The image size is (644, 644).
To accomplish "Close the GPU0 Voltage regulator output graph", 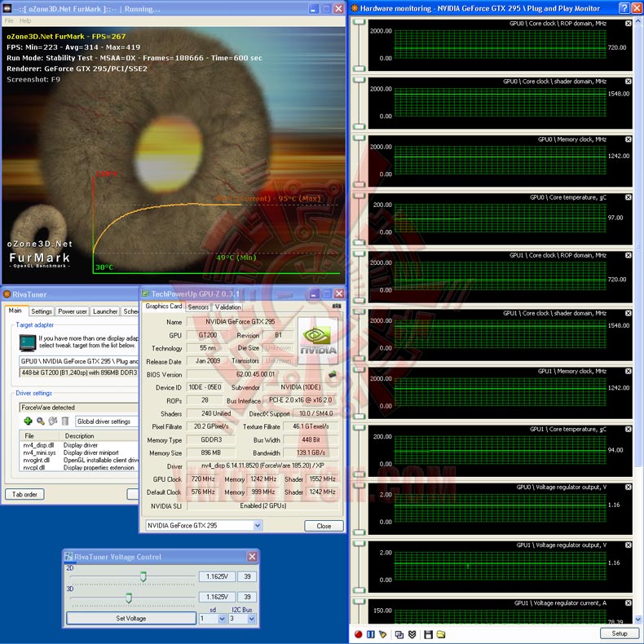I will coord(628,487).
